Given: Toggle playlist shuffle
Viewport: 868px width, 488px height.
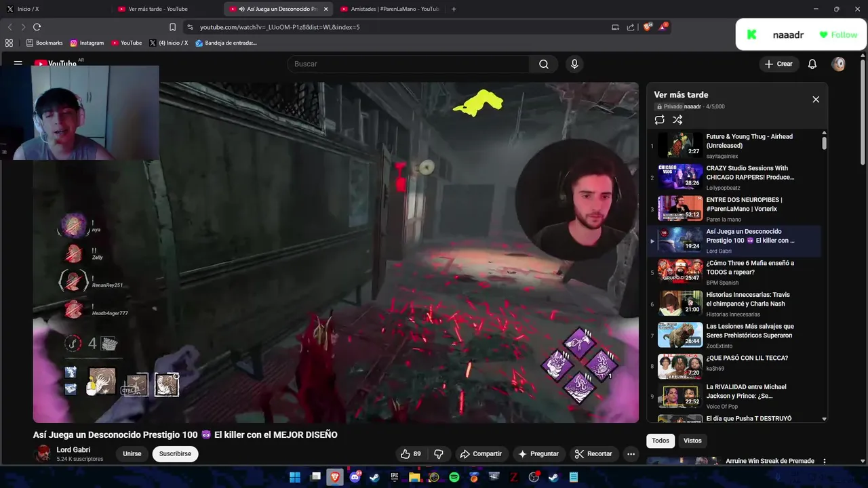Looking at the screenshot, I should point(677,120).
